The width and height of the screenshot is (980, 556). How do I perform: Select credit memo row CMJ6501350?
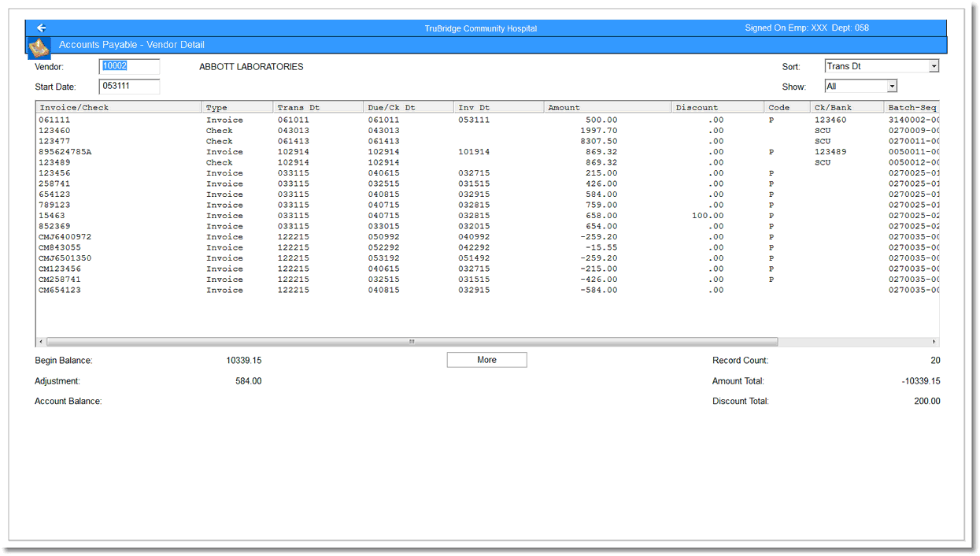(488, 258)
